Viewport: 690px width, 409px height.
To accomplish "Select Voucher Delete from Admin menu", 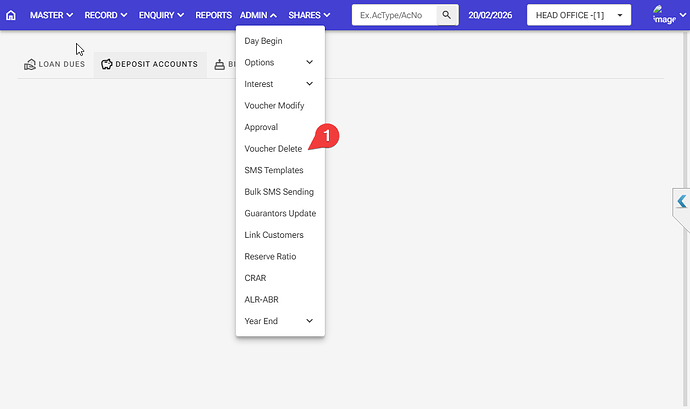I will (273, 149).
